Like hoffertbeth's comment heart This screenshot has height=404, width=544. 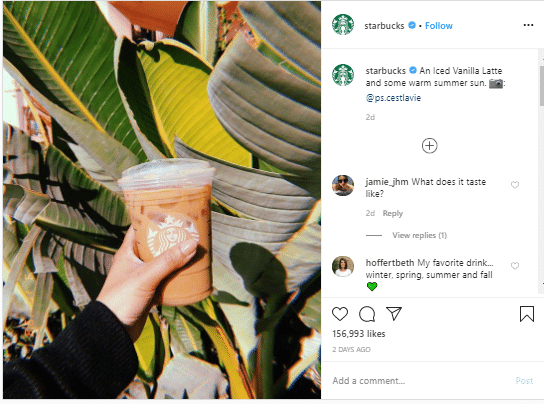[515, 266]
